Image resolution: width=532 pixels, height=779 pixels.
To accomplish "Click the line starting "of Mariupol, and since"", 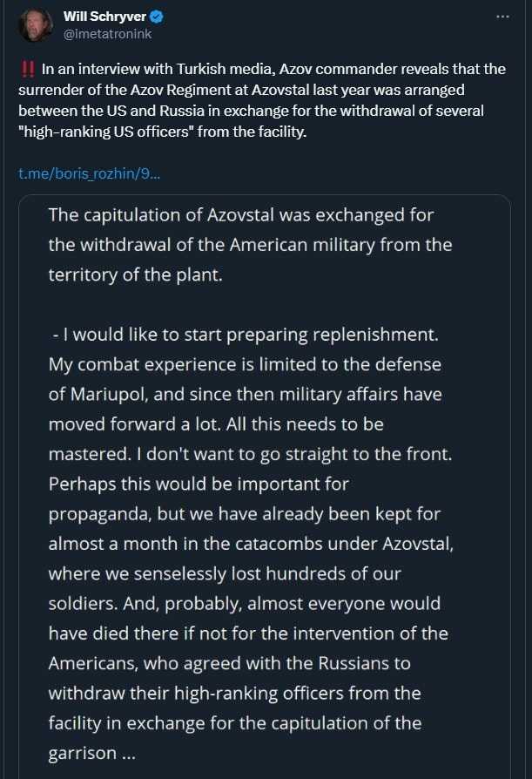I will pyautogui.click(x=245, y=394).
